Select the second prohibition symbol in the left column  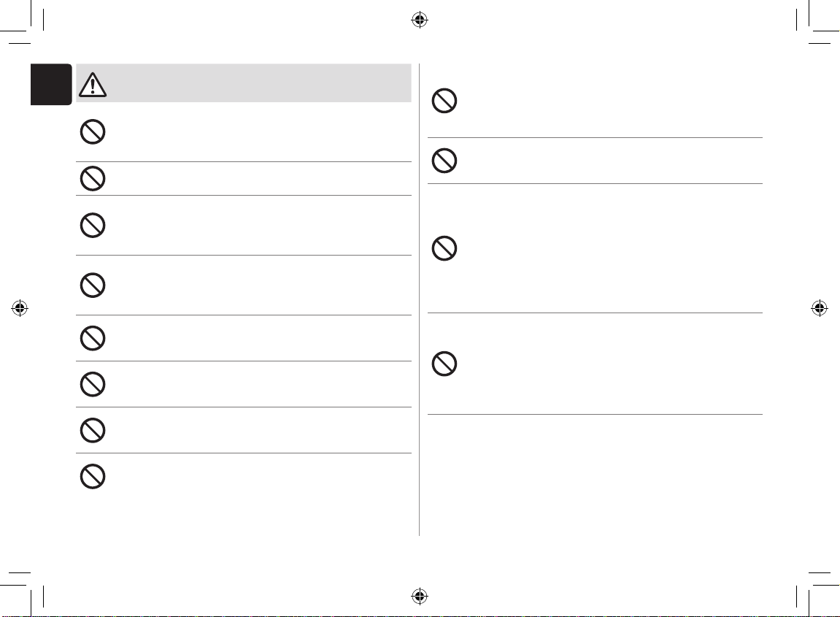pyautogui.click(x=92, y=178)
